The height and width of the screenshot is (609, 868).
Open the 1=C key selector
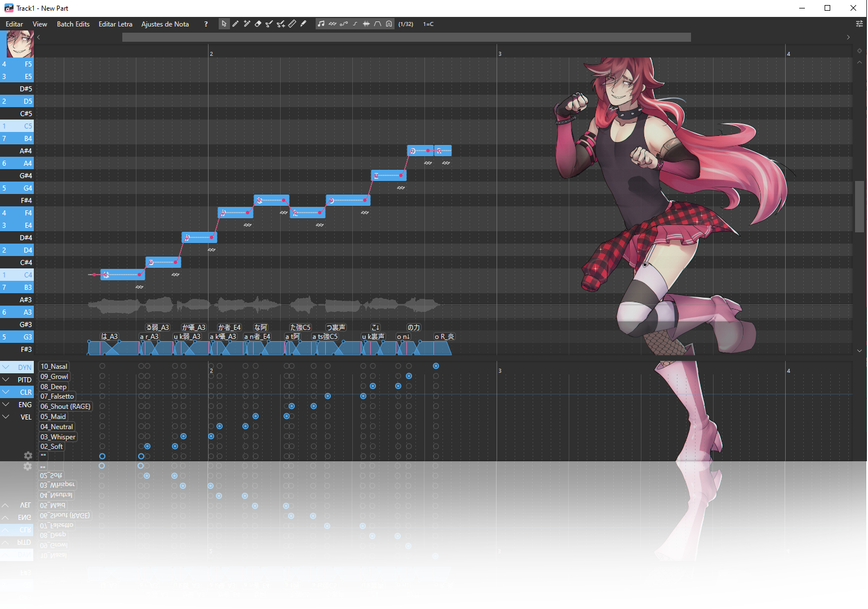tap(428, 24)
